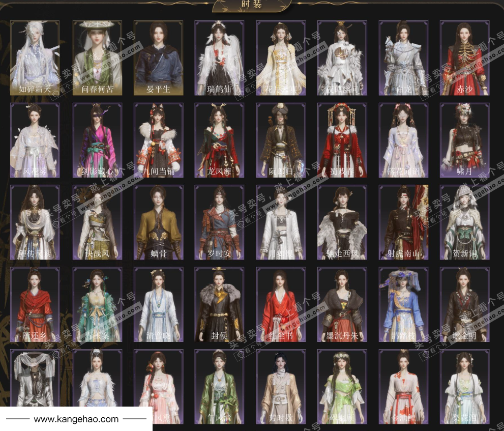Open the 九间当铺 outfit card
The height and width of the screenshot is (431, 504).
pyautogui.click(x=158, y=140)
